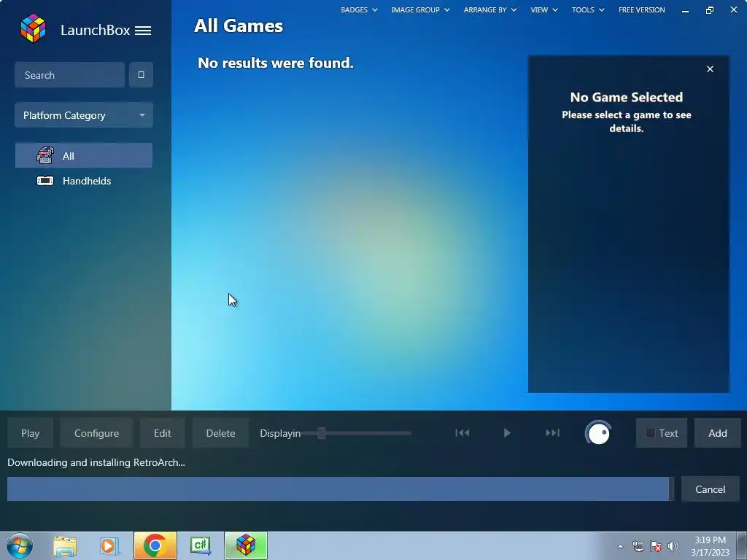Click the display size slider thumb
The width and height of the screenshot is (747, 560).
coord(322,433)
